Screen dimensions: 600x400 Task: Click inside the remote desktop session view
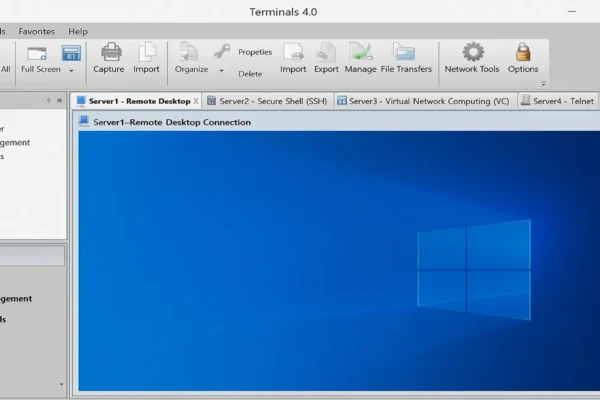(339, 261)
